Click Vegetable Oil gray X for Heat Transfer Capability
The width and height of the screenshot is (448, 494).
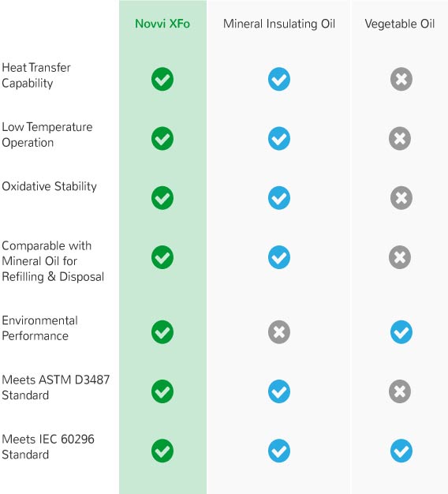tap(401, 79)
